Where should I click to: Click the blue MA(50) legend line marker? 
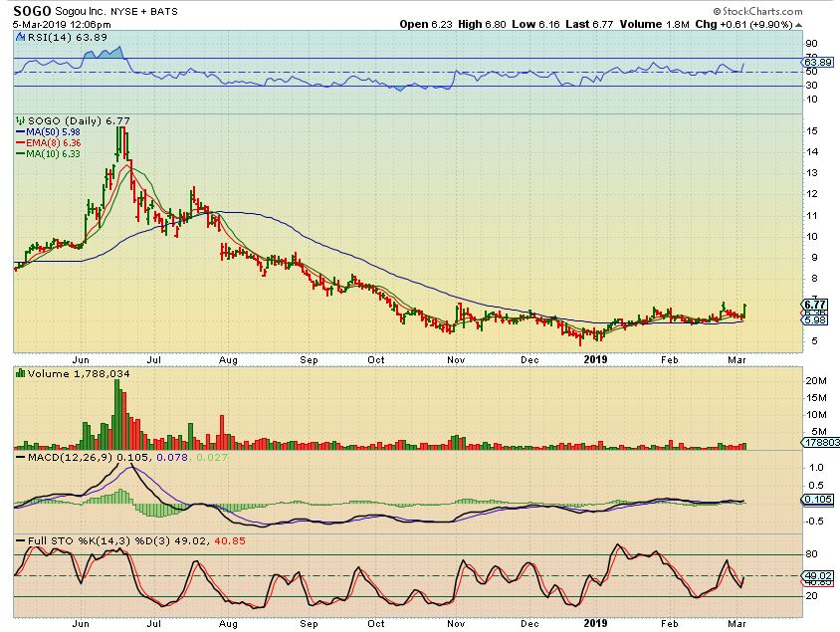click(x=19, y=131)
